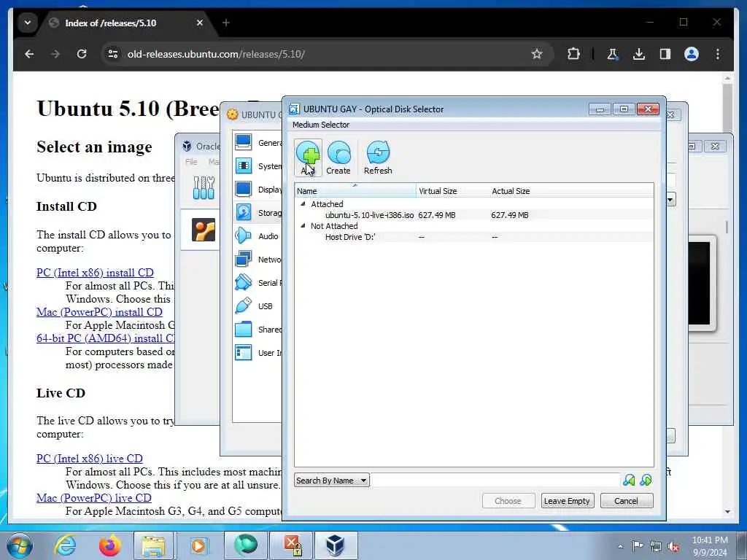The width and height of the screenshot is (747, 560).
Task: Click the Create disk image icon
Action: click(x=338, y=157)
